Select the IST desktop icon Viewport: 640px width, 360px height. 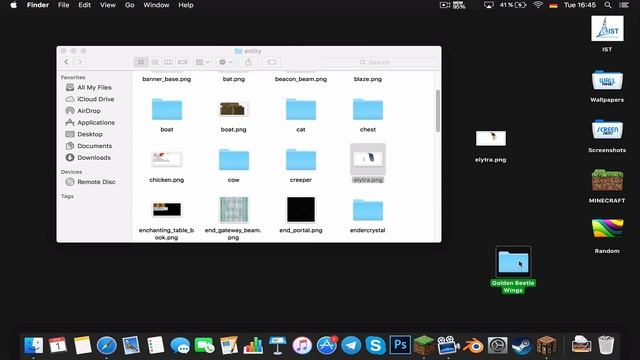pyautogui.click(x=607, y=29)
